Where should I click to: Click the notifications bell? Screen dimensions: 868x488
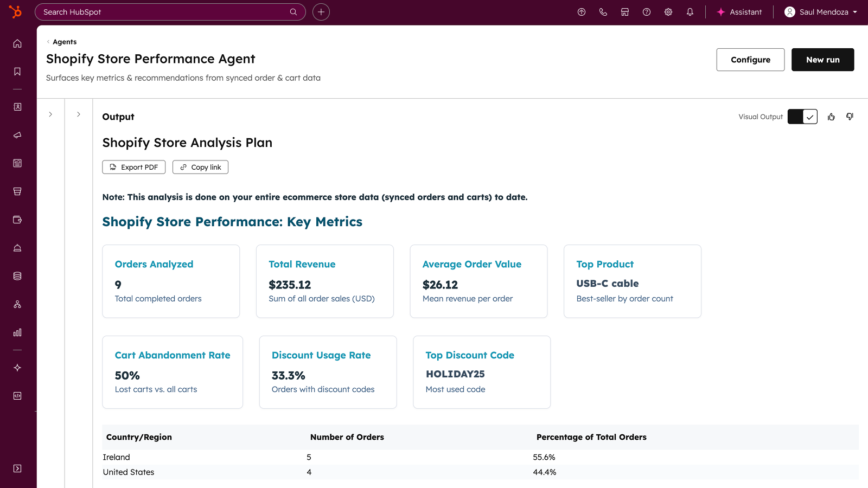pyautogui.click(x=690, y=12)
